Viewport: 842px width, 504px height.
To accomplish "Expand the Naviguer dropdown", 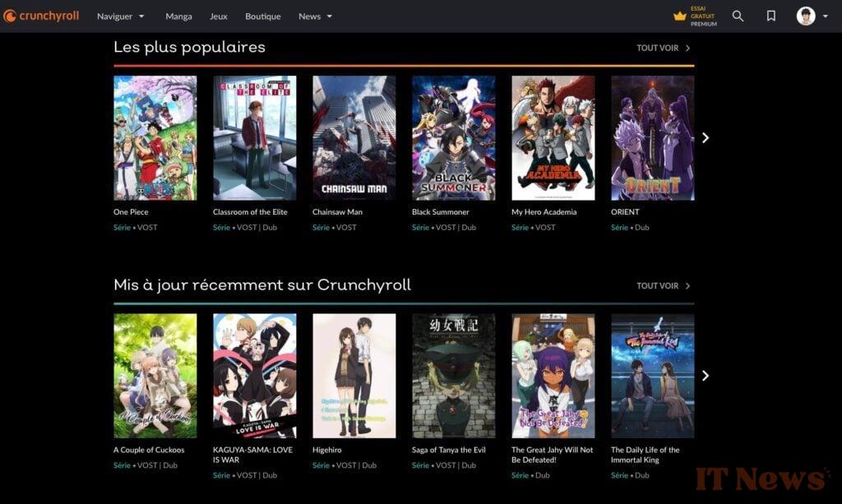I will coord(121,16).
